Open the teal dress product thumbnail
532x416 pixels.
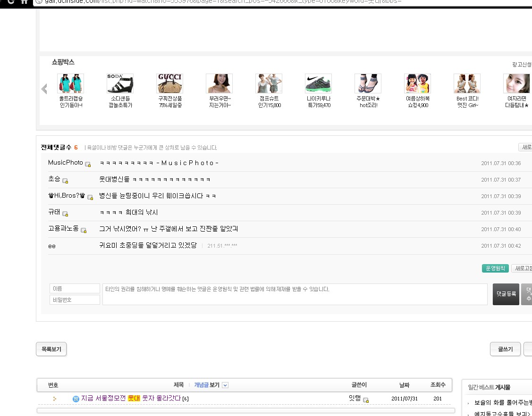71,83
